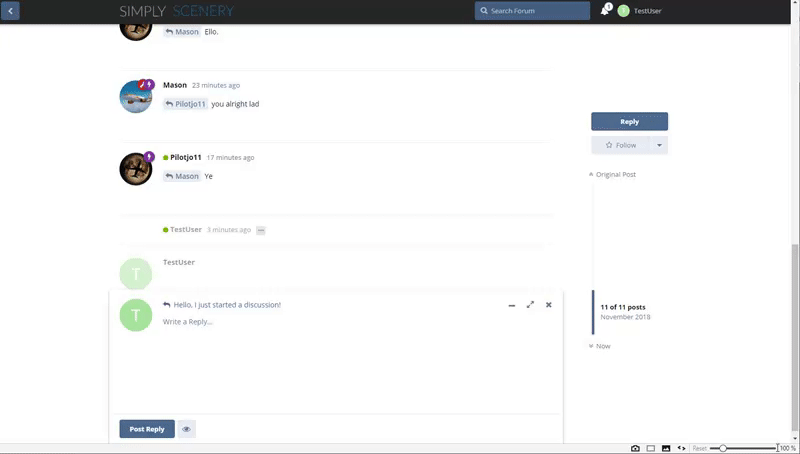Open TestUser's name in the 3 minutes ago post

[x=186, y=230]
